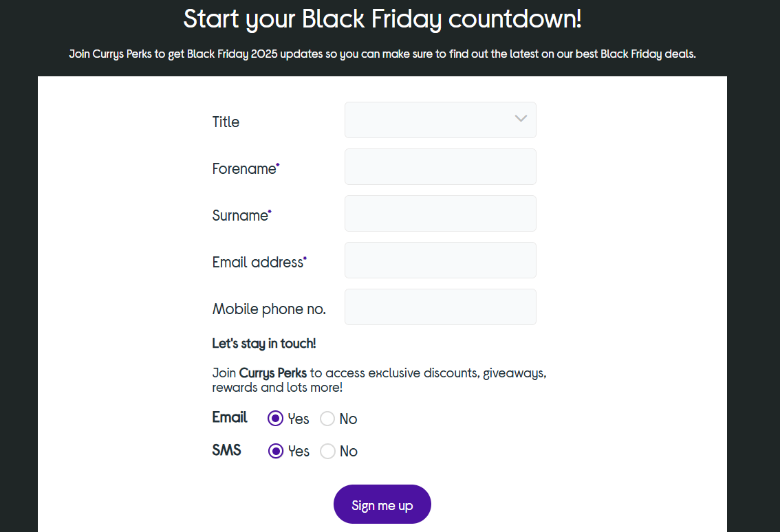Click the Email address label
The width and height of the screenshot is (780, 532).
(257, 263)
